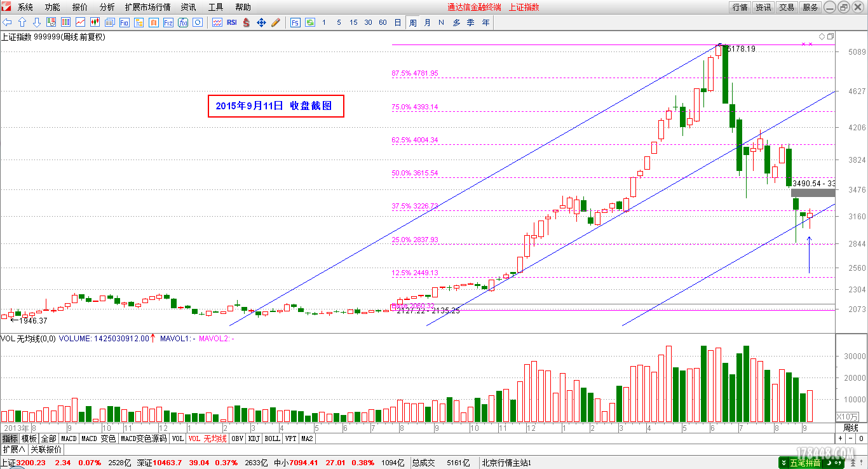Switch to candlestick chart icon
The width and height of the screenshot is (868, 469).
pos(95,22)
